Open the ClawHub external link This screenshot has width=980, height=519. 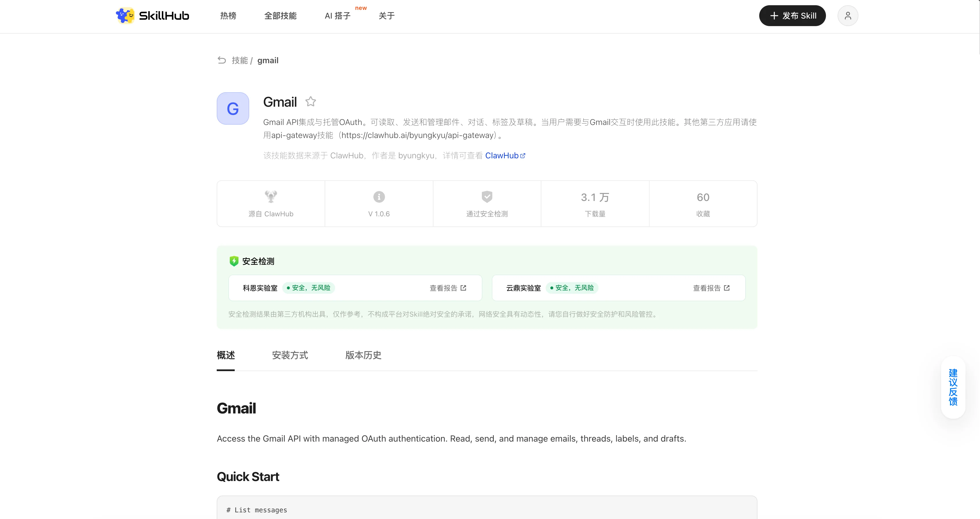click(505, 155)
